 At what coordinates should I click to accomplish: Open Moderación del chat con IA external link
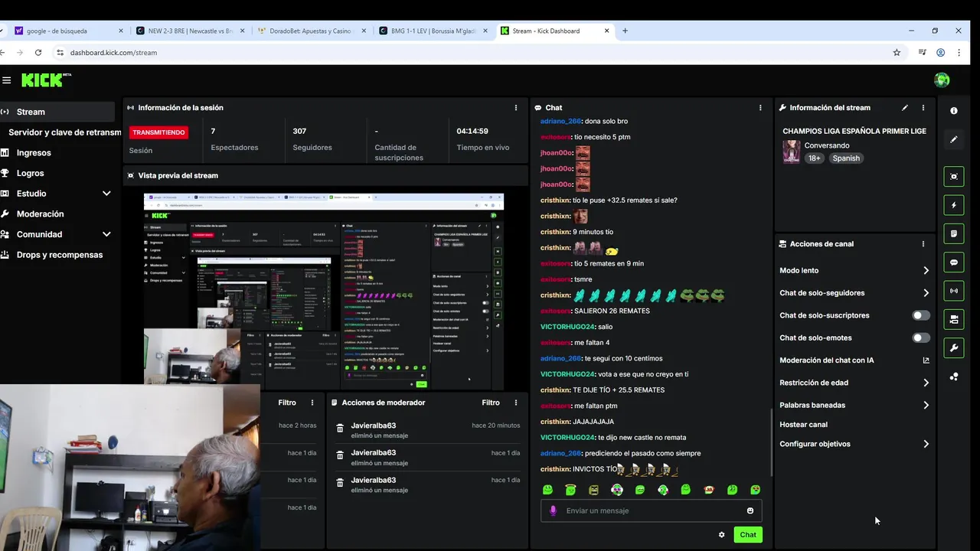pos(926,360)
